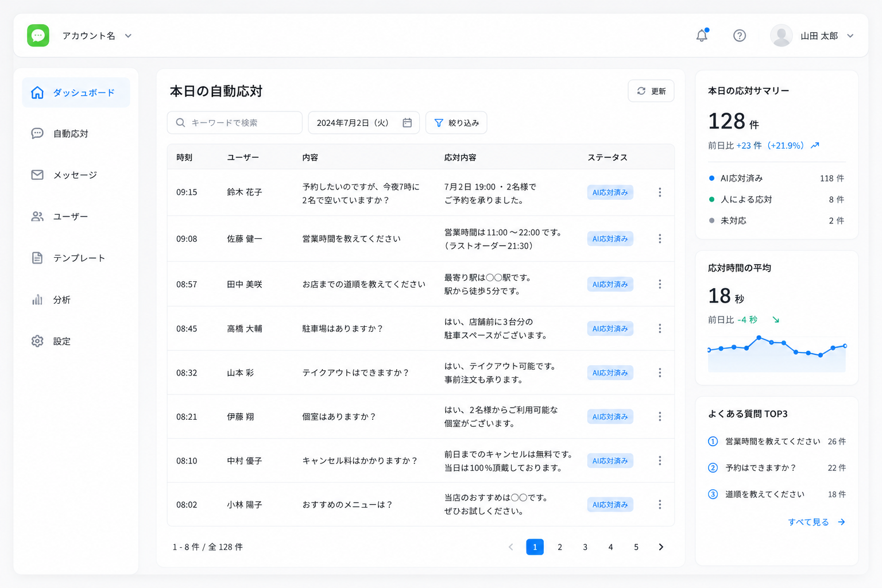
Task: Click the 前日比 +23 件 trend arrow
Action: pyautogui.click(x=815, y=146)
